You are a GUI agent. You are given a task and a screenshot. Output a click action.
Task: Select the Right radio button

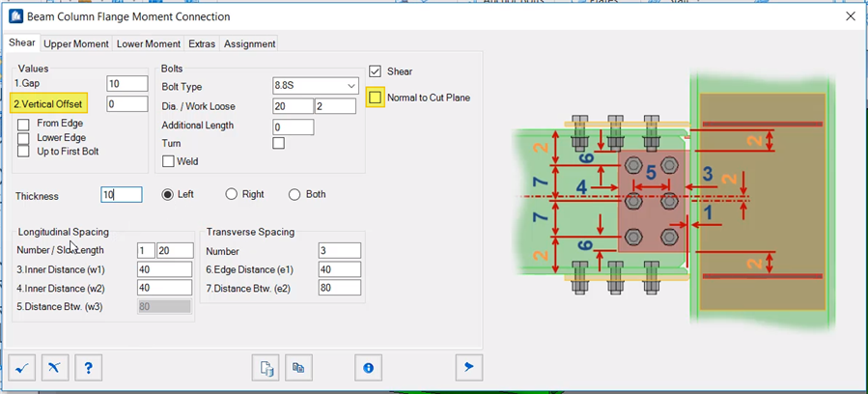click(x=231, y=194)
